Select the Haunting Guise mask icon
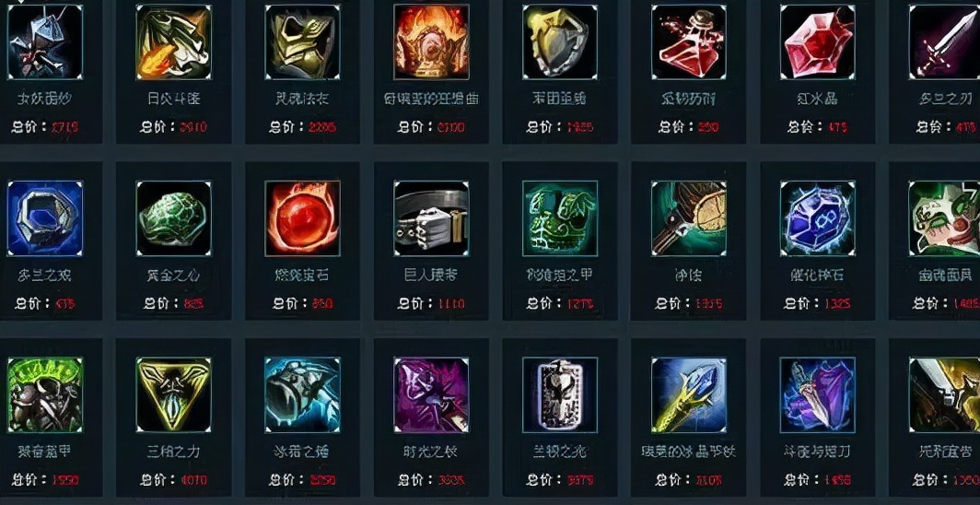Image resolution: width=980 pixels, height=505 pixels. (944, 218)
